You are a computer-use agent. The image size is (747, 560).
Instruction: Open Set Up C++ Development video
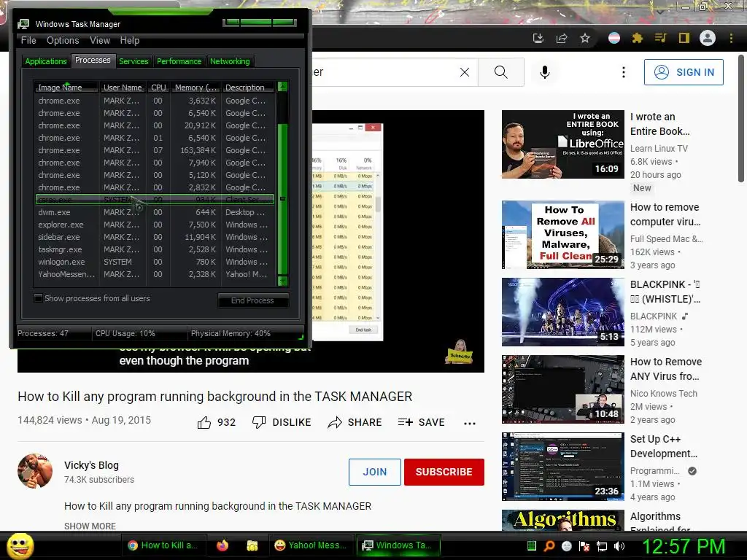point(563,467)
